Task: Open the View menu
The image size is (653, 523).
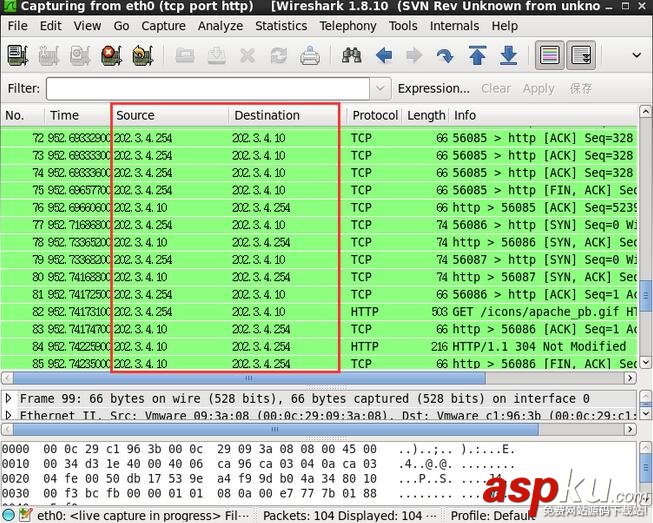Action: tap(87, 26)
